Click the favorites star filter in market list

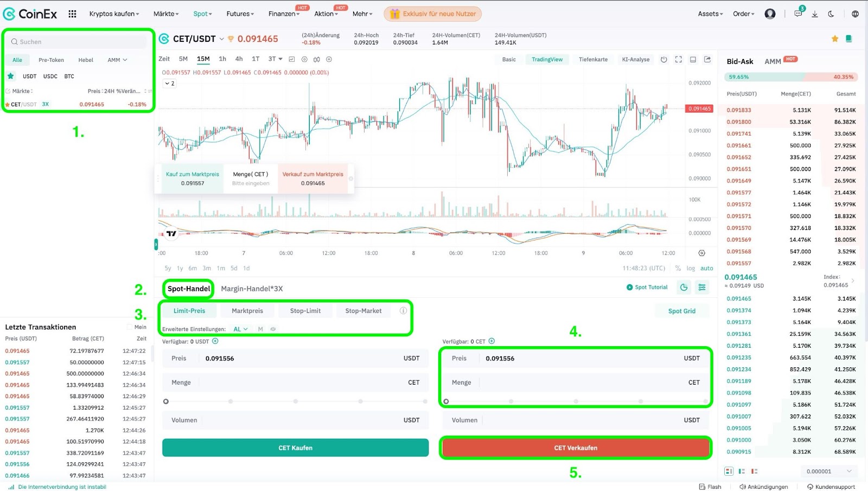point(10,76)
